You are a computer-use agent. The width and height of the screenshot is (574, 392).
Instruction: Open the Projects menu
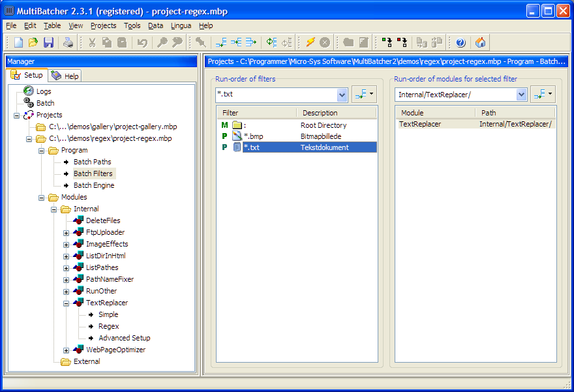point(103,25)
